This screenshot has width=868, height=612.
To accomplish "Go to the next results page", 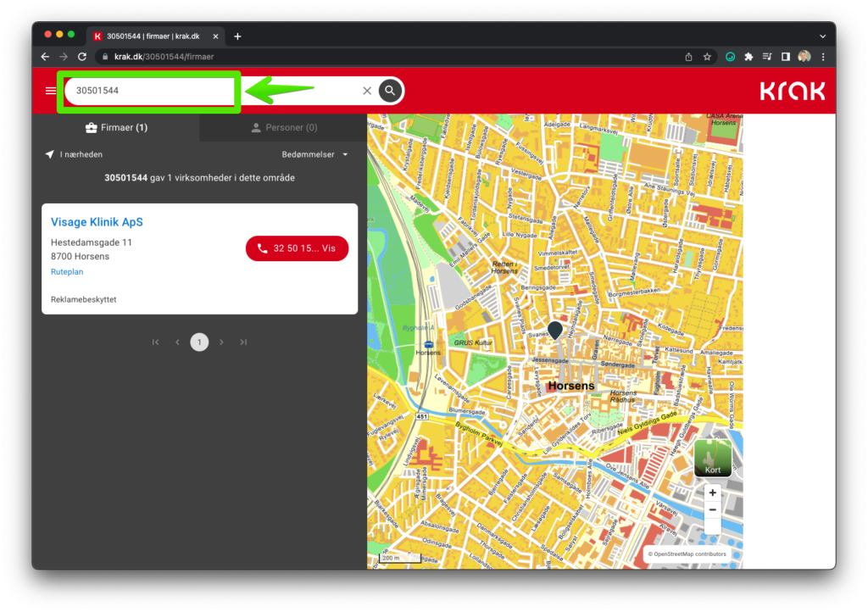I will pos(221,342).
